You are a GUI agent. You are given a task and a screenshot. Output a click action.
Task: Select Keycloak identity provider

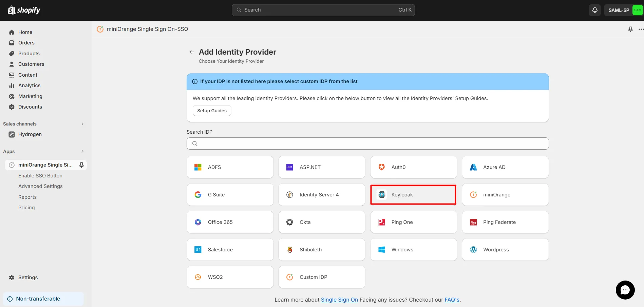pos(413,195)
